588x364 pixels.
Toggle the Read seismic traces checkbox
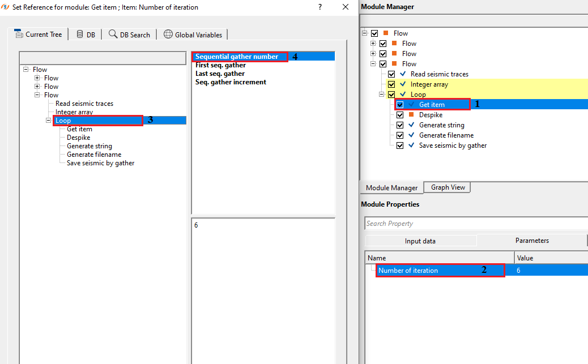pyautogui.click(x=391, y=74)
